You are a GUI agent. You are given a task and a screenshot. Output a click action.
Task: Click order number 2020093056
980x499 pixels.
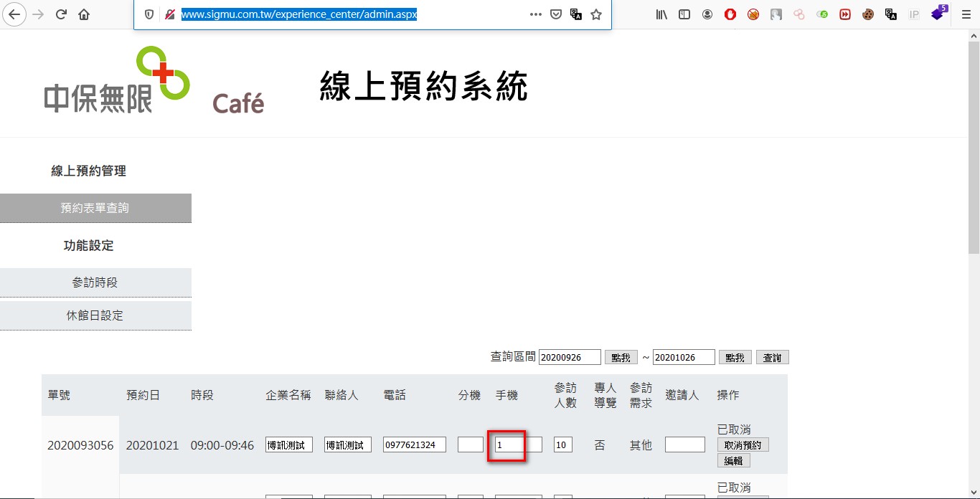coord(80,445)
